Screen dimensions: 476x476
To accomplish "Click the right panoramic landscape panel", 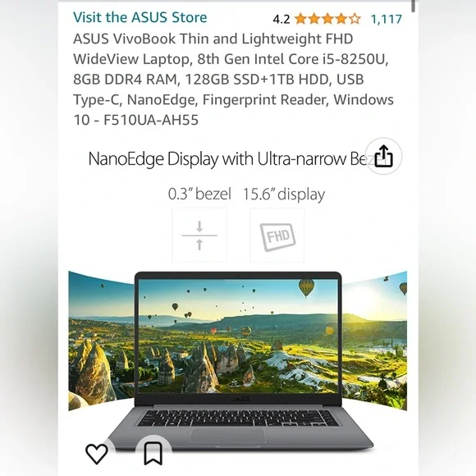I will coord(374,340).
